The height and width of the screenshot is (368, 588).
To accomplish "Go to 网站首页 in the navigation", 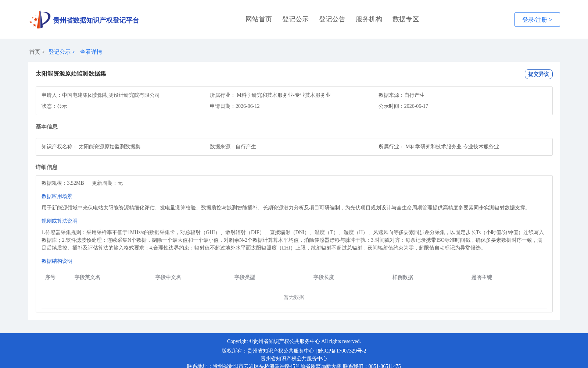I will pyautogui.click(x=259, y=19).
